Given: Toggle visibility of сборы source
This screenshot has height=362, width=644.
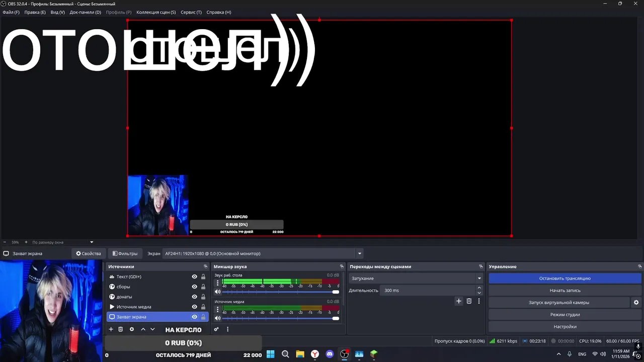Looking at the screenshot, I should (194, 287).
